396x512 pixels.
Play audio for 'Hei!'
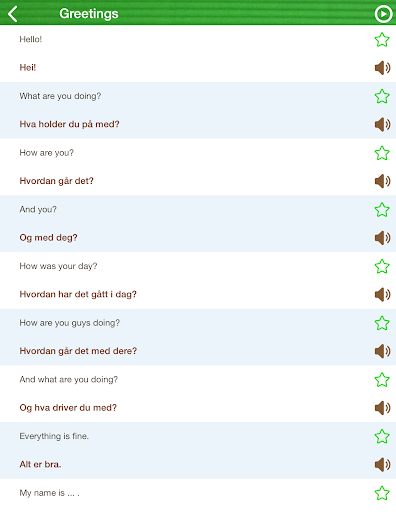382,68
